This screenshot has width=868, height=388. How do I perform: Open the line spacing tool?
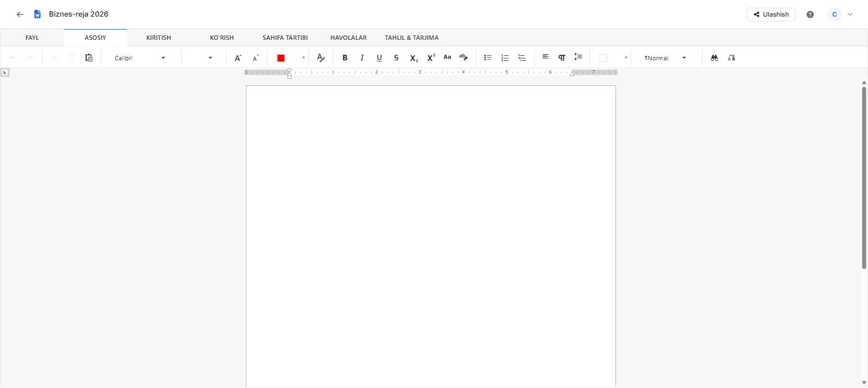(x=578, y=57)
